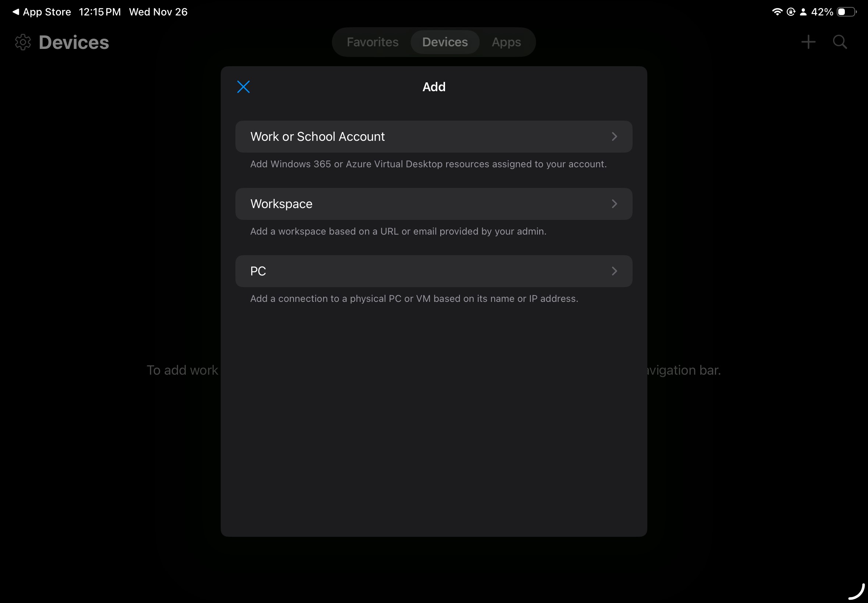Switch to the Apps tab
The image size is (868, 603).
tap(506, 42)
